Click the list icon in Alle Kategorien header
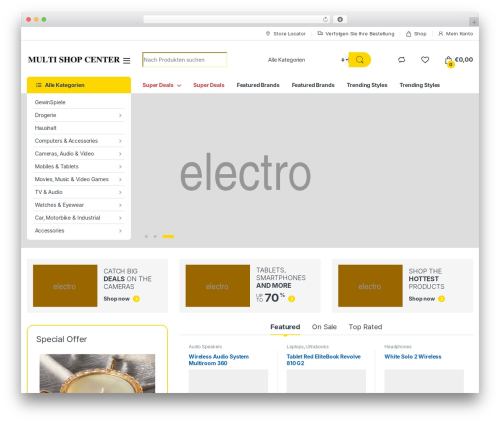Image resolution: width=500 pixels, height=423 pixels. tap(38, 85)
